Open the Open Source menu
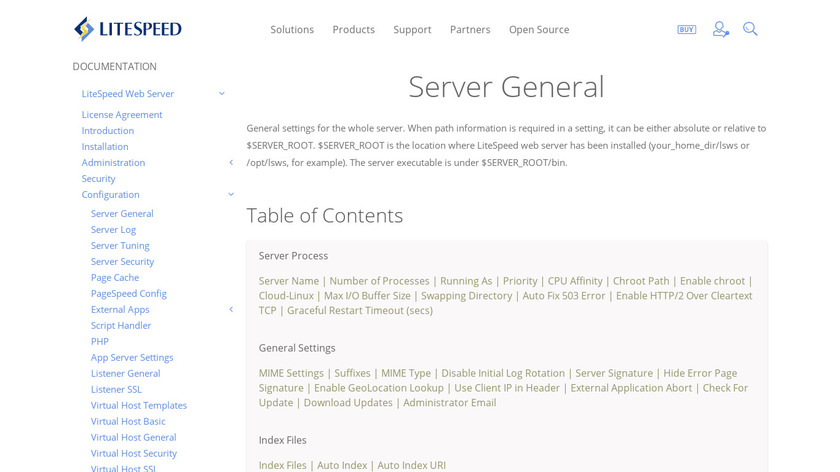840x472 pixels. (x=538, y=30)
